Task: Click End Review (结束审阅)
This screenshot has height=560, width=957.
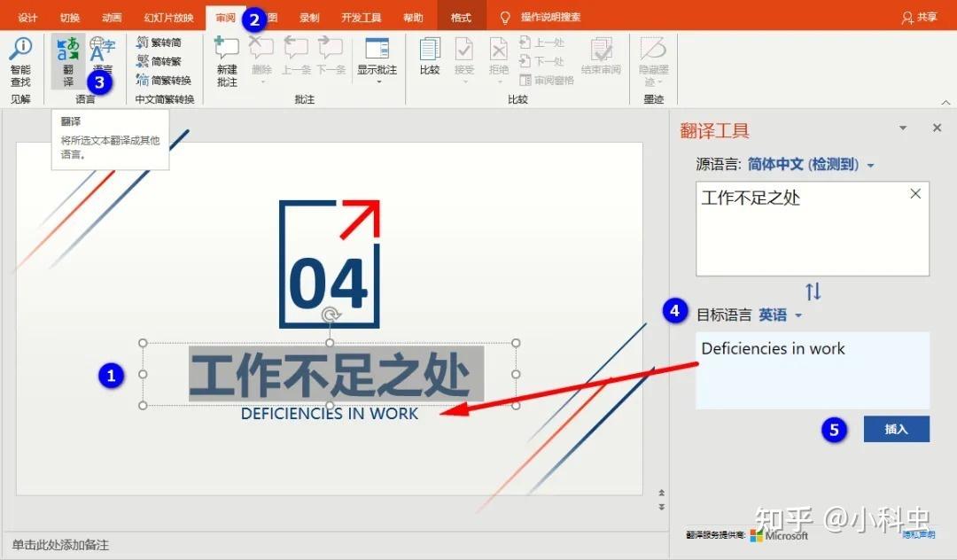Action: [x=601, y=56]
